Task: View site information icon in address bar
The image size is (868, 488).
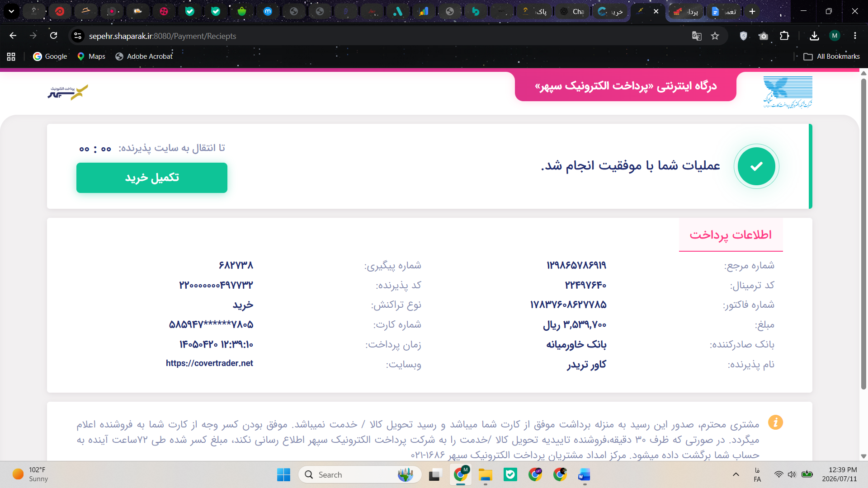Action: pyautogui.click(x=78, y=36)
